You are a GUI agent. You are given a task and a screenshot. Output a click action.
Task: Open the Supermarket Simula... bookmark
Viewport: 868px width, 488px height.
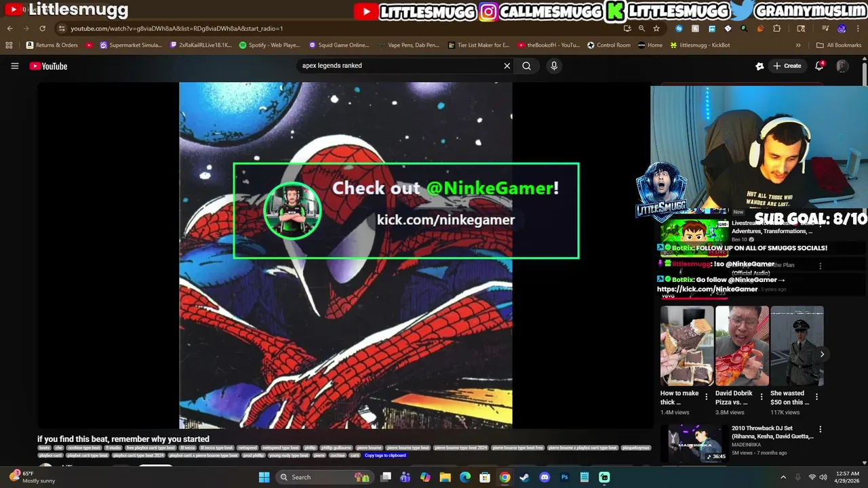(131, 45)
